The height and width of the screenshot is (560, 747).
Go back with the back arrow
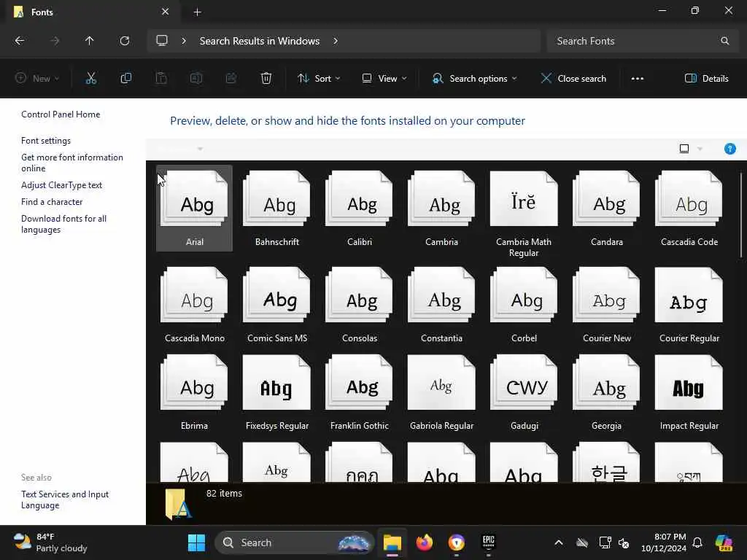(x=20, y=41)
